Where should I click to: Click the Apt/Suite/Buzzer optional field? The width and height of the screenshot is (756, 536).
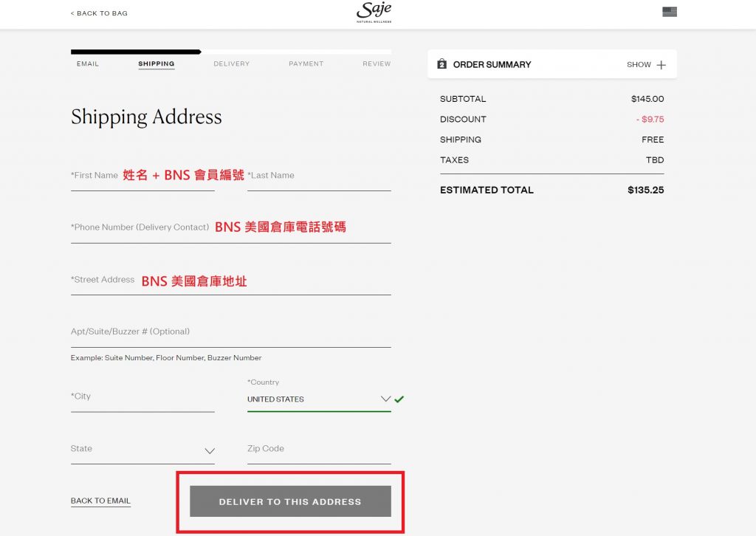(x=230, y=332)
